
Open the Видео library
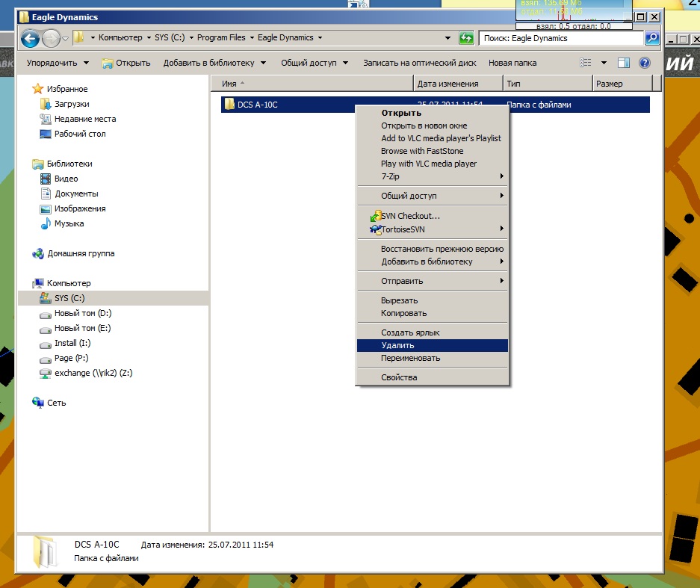coord(59,179)
